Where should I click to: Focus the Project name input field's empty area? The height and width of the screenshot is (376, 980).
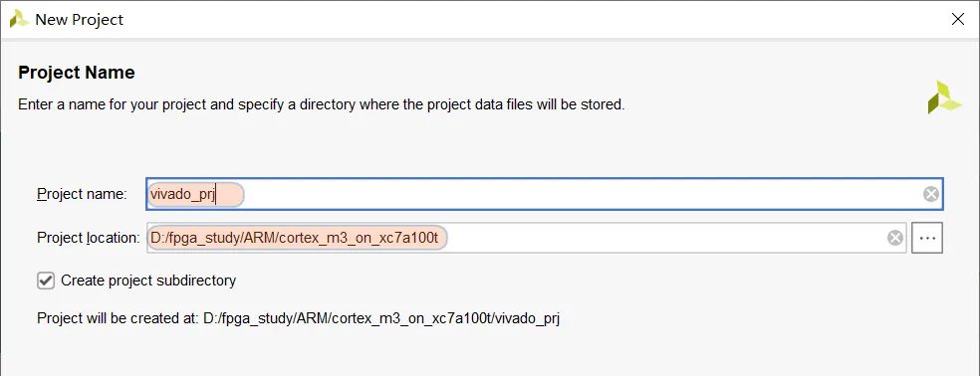582,194
